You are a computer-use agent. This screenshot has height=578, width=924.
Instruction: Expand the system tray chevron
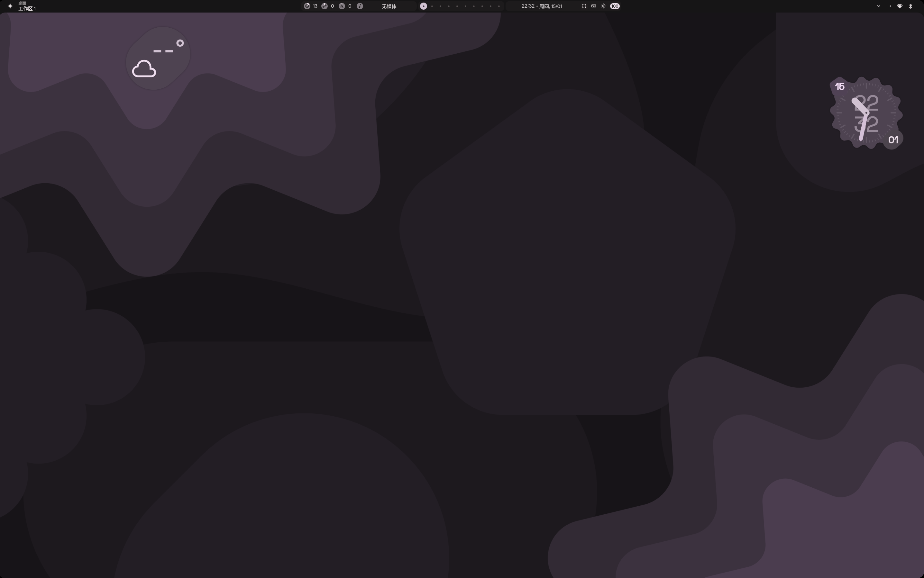coord(878,6)
